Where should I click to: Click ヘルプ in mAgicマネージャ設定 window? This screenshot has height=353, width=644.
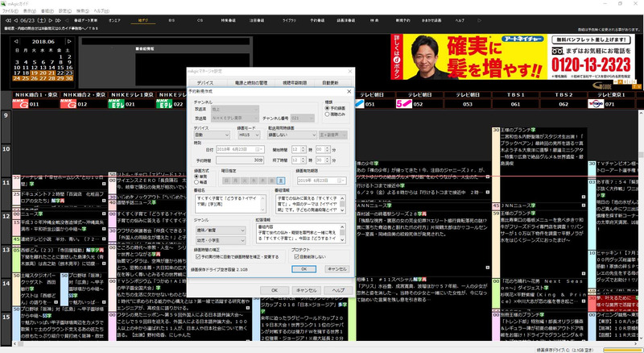(338, 290)
